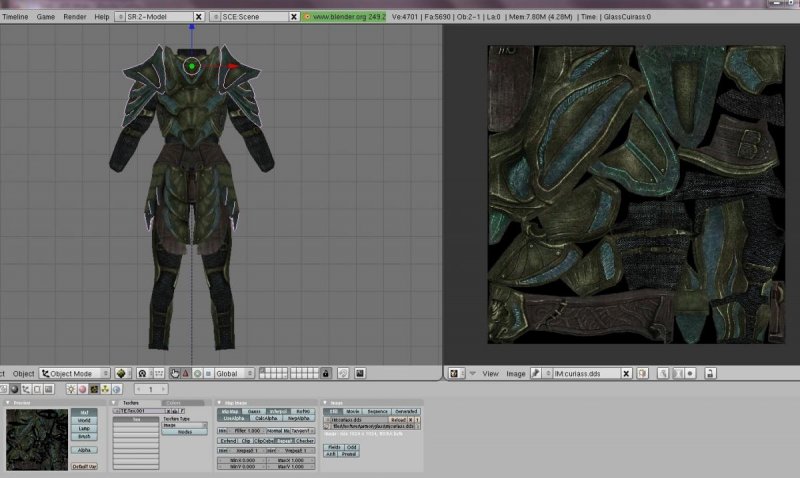Open the Object Mode dropdown
Viewport: 800px width, 478px height.
click(x=75, y=373)
